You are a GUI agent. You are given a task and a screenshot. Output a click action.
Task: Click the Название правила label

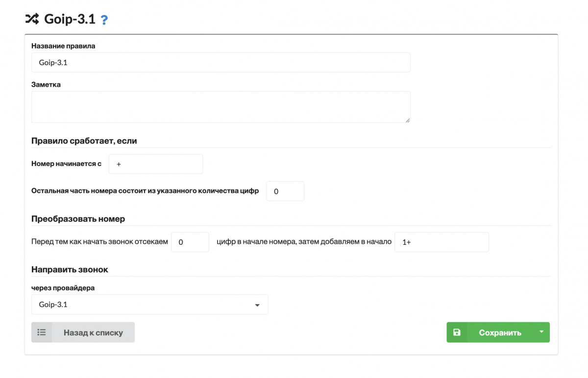63,46
